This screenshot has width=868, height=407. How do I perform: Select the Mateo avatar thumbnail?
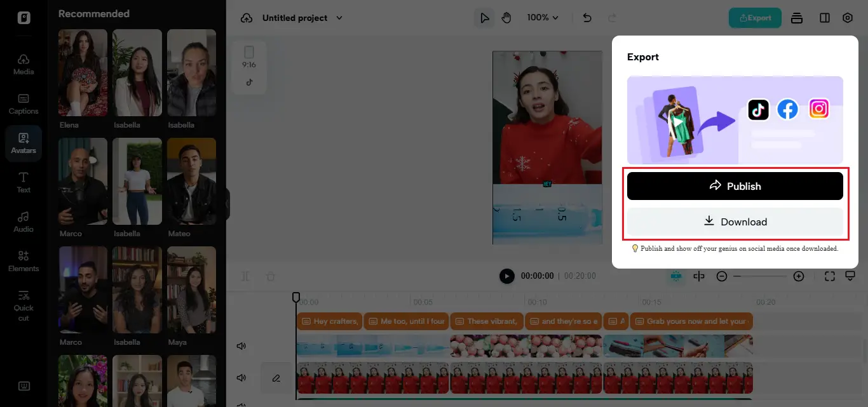[191, 182]
